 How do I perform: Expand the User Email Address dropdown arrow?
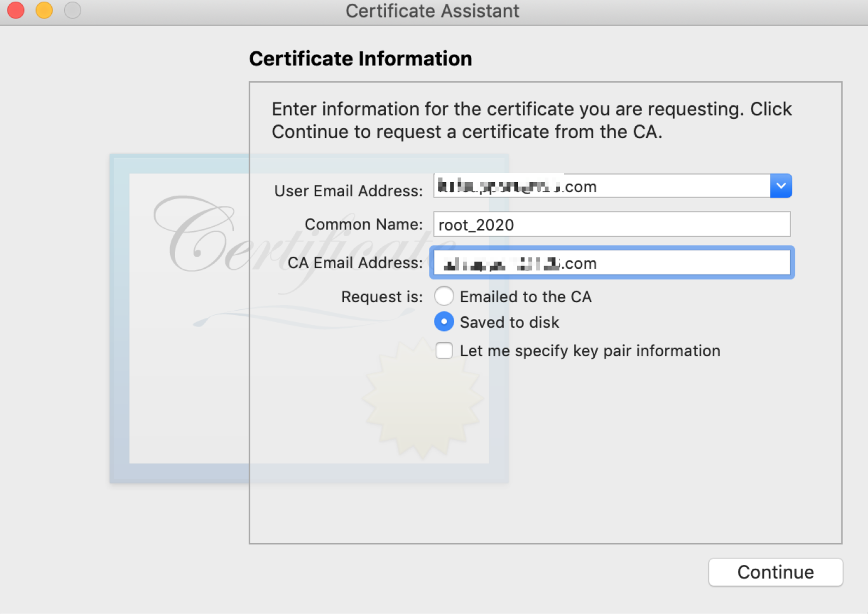(781, 186)
